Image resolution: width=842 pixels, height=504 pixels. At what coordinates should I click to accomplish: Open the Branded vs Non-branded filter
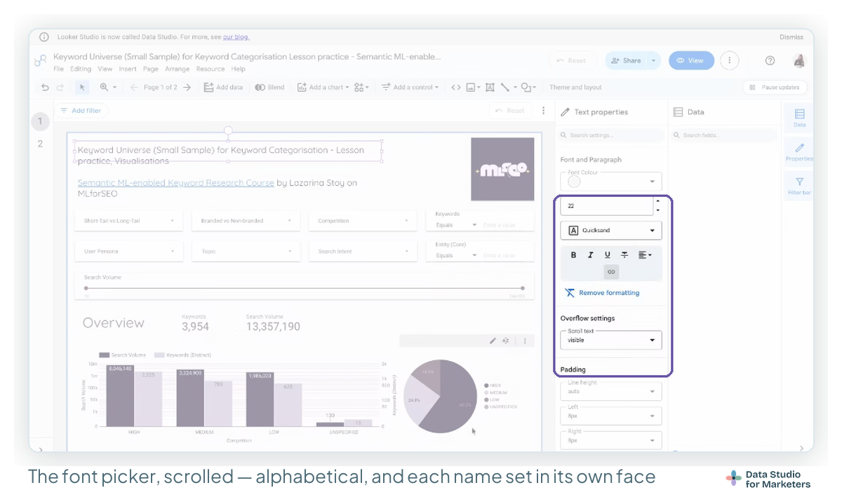click(x=245, y=221)
